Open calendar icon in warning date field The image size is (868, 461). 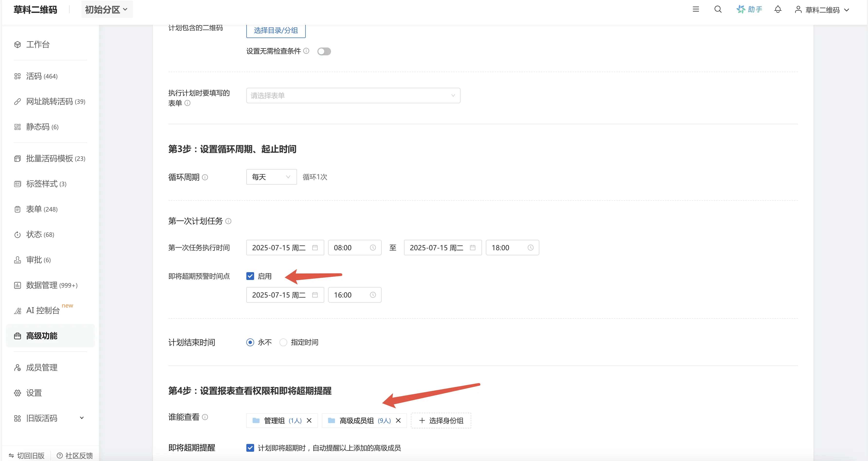(315, 295)
